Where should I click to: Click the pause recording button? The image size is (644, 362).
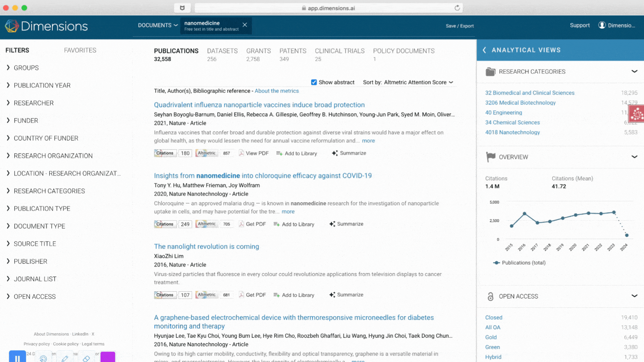[17, 357]
